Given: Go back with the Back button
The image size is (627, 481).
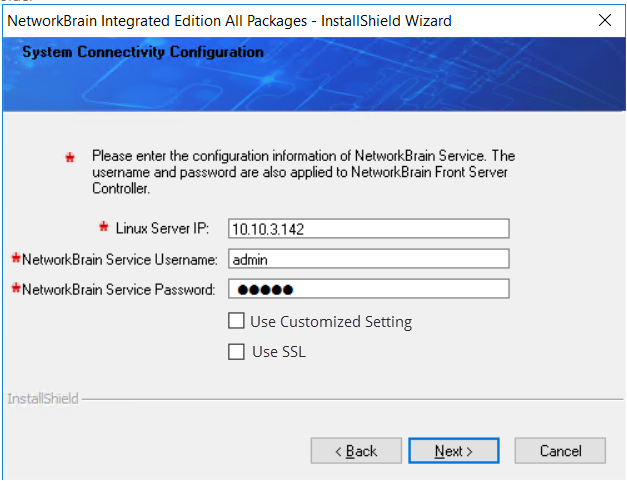Looking at the screenshot, I should [356, 451].
